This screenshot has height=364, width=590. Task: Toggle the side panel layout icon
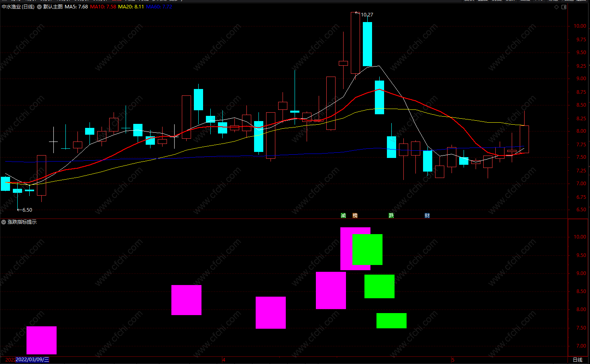coord(564,7)
